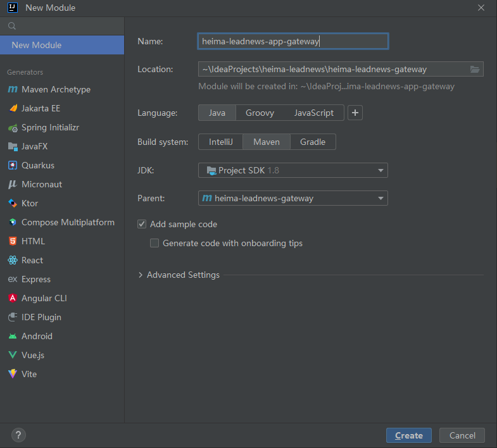This screenshot has width=497, height=448.
Task: Choose the Spring Initializr generator icon
Action: [x=13, y=127]
